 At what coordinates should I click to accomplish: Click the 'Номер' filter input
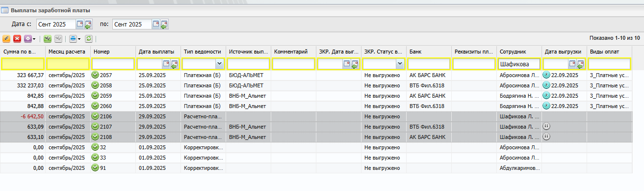coord(113,64)
